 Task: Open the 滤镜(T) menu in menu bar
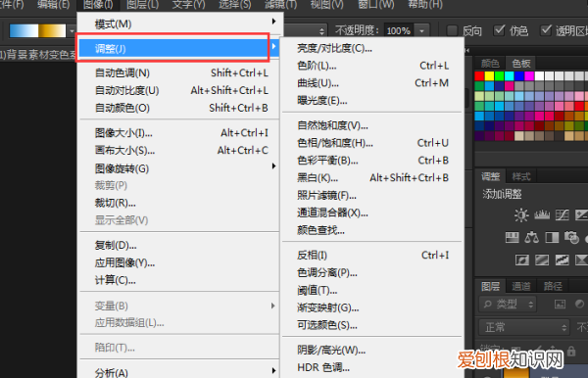280,5
